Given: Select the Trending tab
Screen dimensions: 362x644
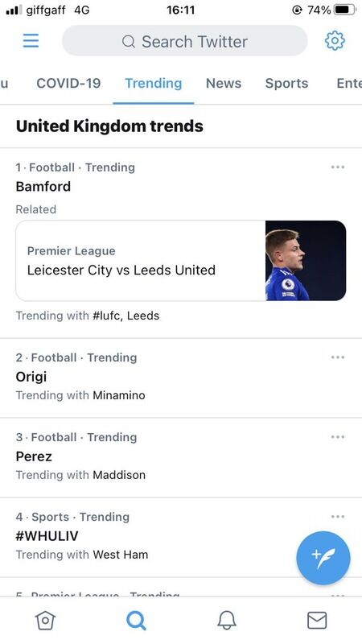Looking at the screenshot, I should click(x=154, y=84).
